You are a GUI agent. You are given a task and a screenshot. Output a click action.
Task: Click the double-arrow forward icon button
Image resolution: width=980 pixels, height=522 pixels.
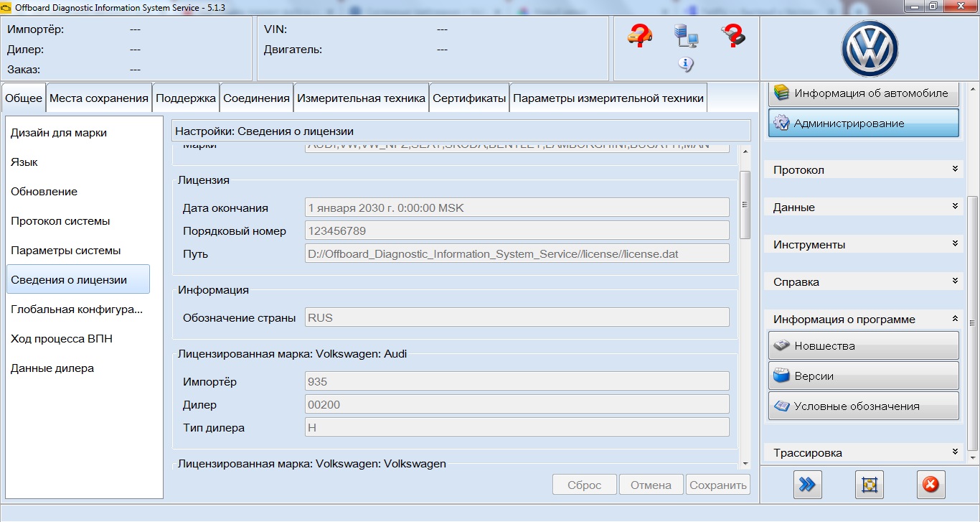tap(807, 485)
